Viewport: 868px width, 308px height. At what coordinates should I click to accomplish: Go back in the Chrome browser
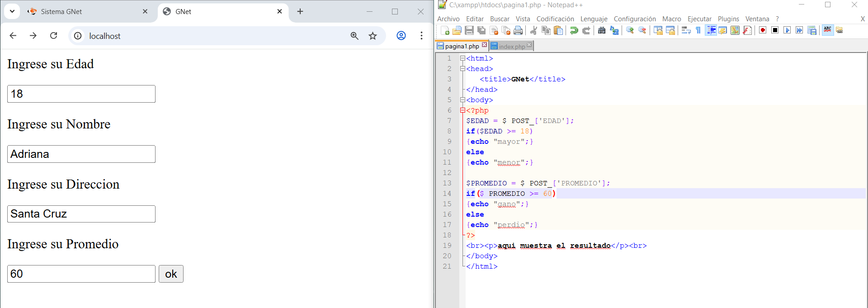pyautogui.click(x=13, y=36)
